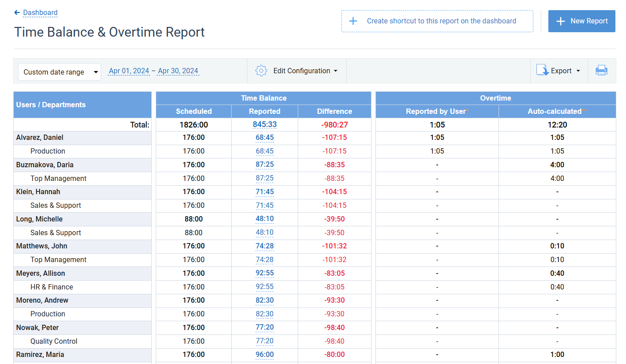The image size is (626, 364).
Task: Click the HR & Finance department row
Action: [x=82, y=287]
